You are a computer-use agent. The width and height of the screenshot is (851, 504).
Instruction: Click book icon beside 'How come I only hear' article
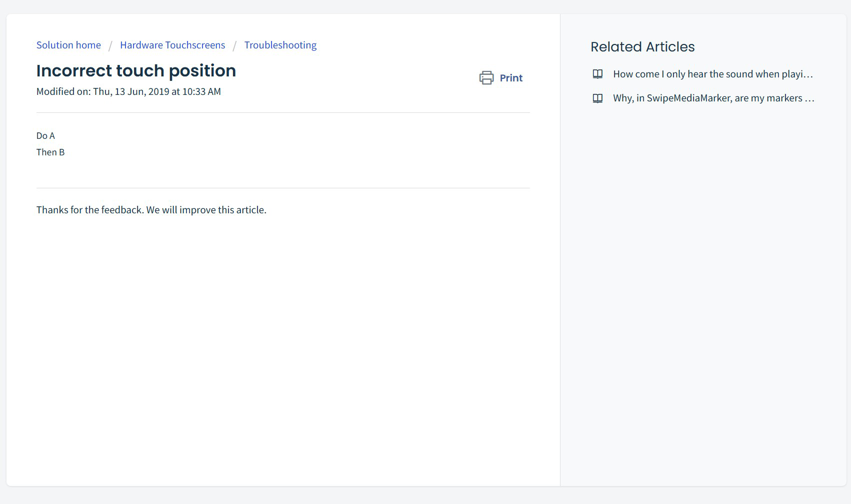(x=597, y=74)
